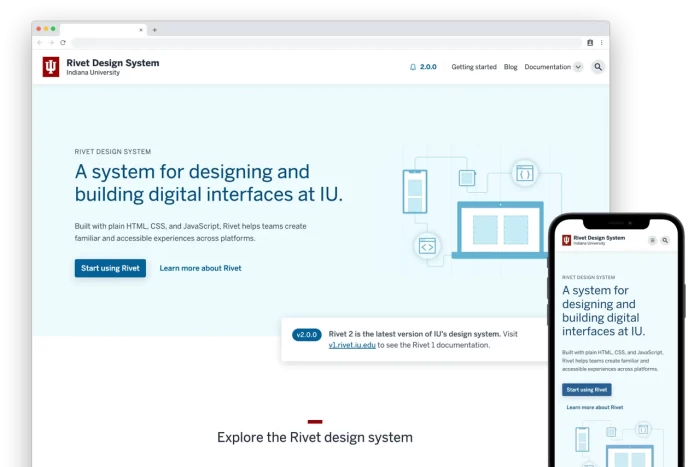Click the 2.0.0 version link in header
The width and height of the screenshot is (700, 467).
pyautogui.click(x=428, y=67)
